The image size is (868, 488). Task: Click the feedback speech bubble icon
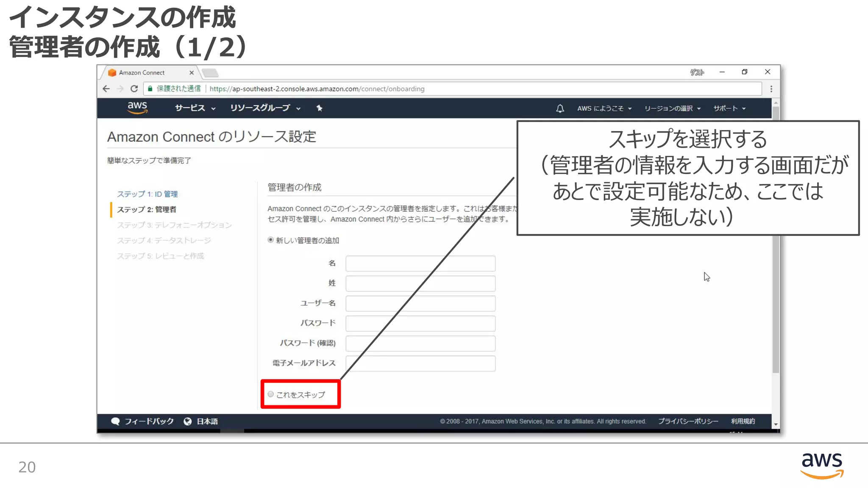coord(115,421)
